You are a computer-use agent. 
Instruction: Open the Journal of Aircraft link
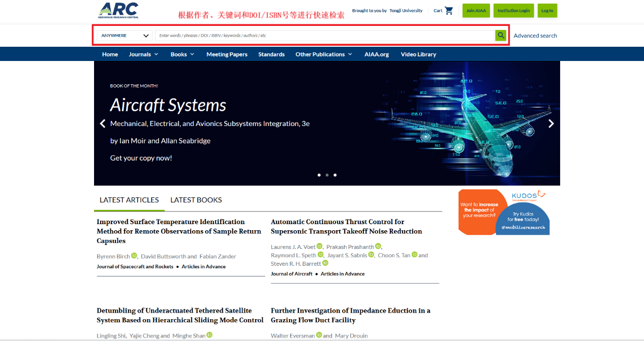tap(292, 273)
